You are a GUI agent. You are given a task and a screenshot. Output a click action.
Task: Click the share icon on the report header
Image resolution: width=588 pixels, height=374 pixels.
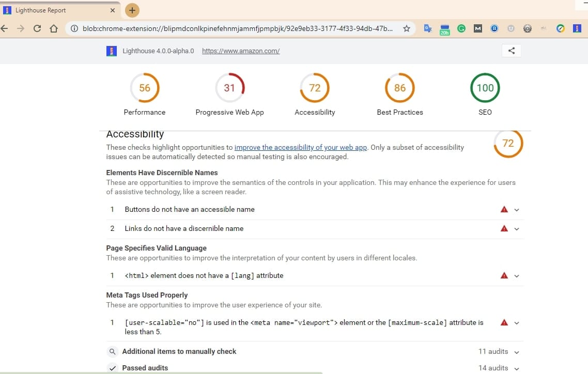point(511,50)
